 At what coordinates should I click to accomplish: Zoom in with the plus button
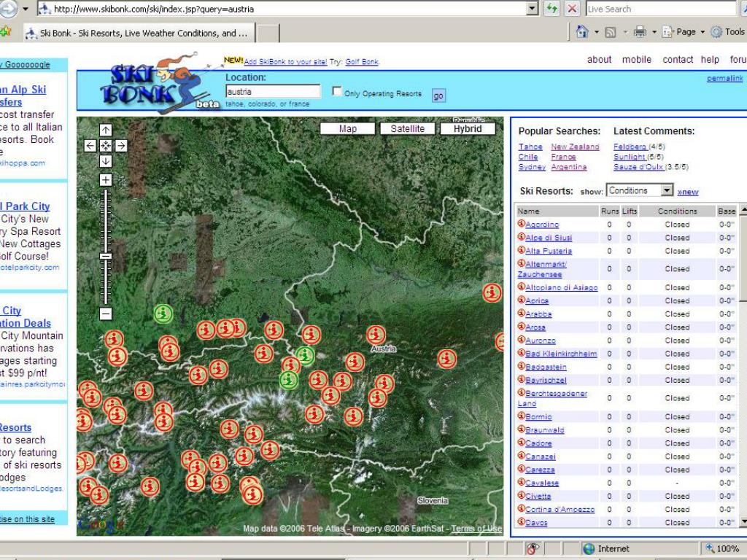(x=106, y=180)
